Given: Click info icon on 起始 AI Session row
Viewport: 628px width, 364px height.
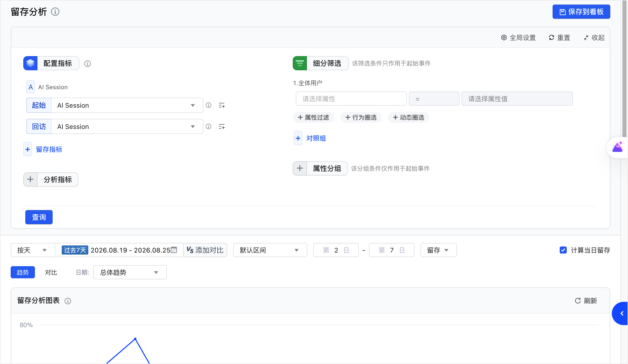Looking at the screenshot, I should [208, 105].
